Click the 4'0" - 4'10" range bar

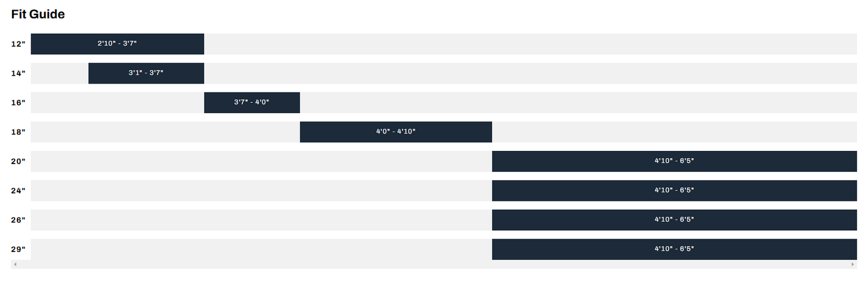pyautogui.click(x=396, y=132)
